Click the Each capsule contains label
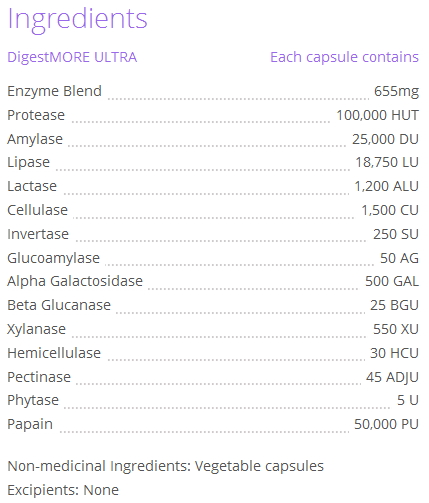 point(344,57)
